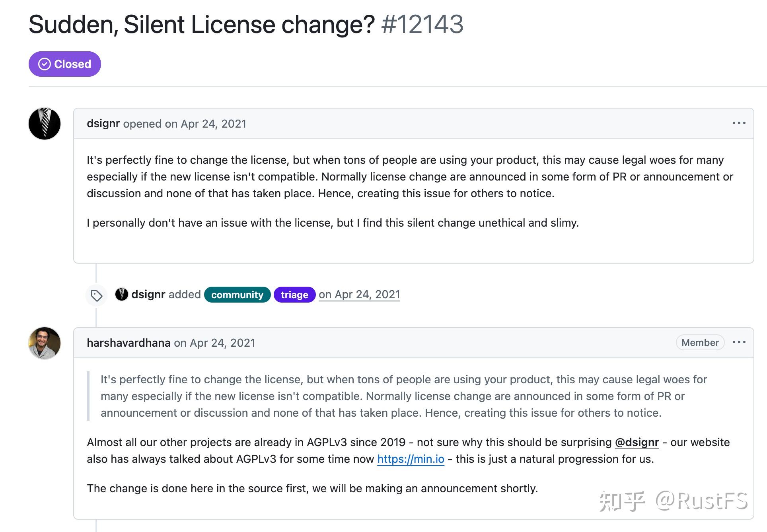
Task: Click the issue title Sudden, Silent License change?
Action: tap(201, 25)
